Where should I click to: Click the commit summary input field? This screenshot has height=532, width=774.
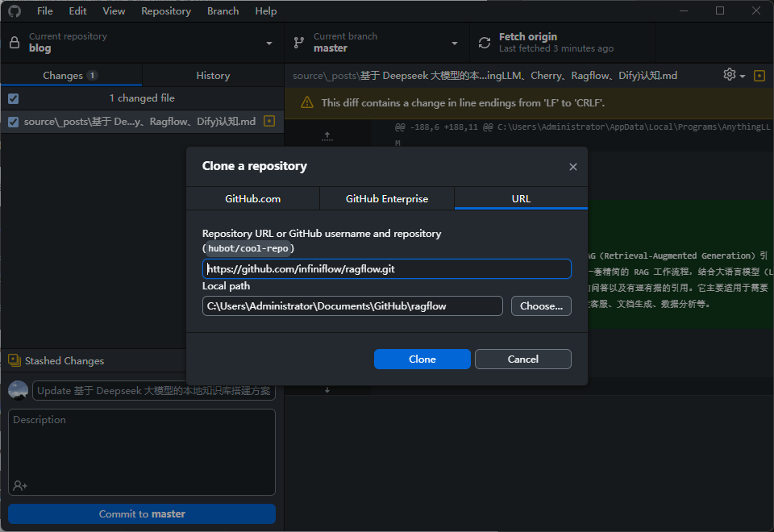tap(153, 390)
